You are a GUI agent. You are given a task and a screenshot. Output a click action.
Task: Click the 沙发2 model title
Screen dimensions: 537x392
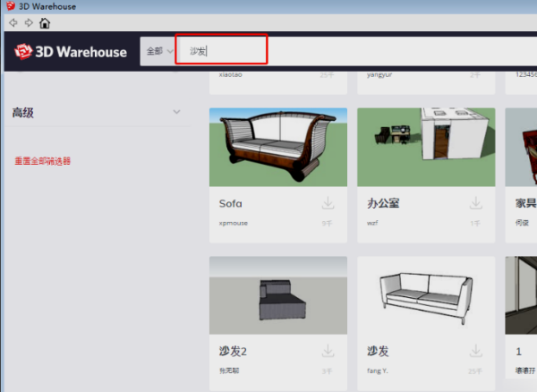(233, 352)
